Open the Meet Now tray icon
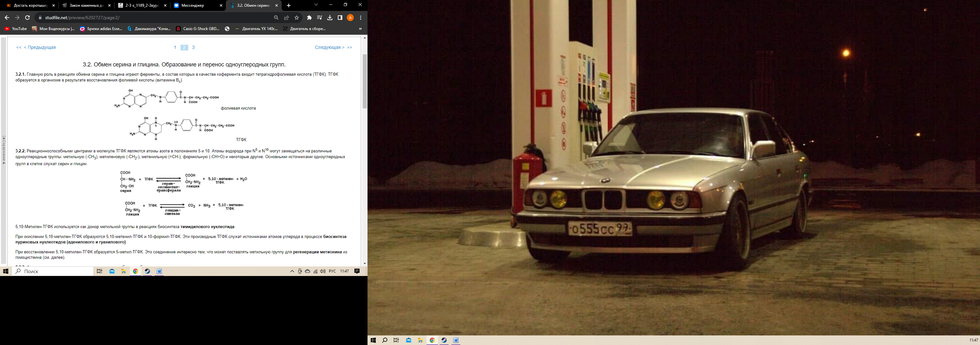The image size is (980, 345). (300, 271)
